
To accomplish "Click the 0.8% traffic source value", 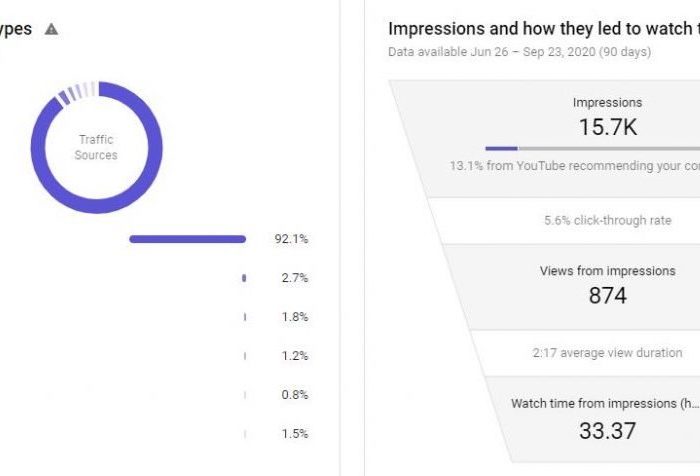I will click(x=294, y=395).
